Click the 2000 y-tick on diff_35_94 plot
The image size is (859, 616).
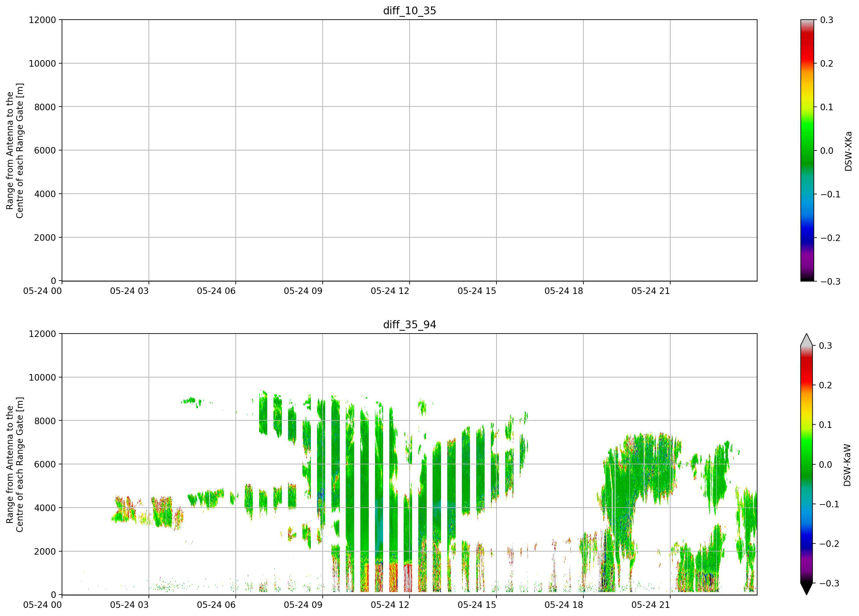tap(45, 552)
